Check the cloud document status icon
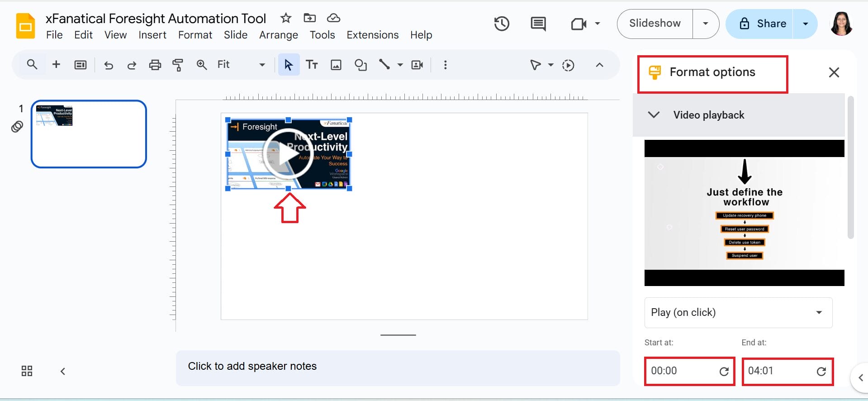Image resolution: width=868 pixels, height=401 pixels. pyautogui.click(x=333, y=18)
